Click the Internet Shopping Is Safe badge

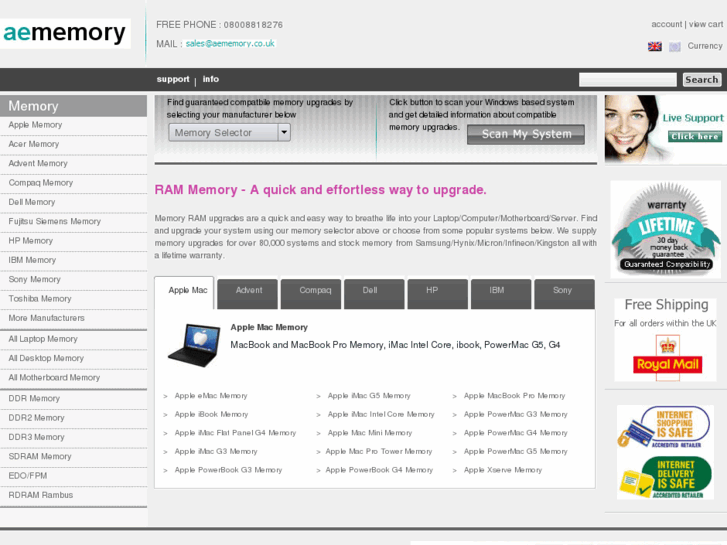pos(665,427)
